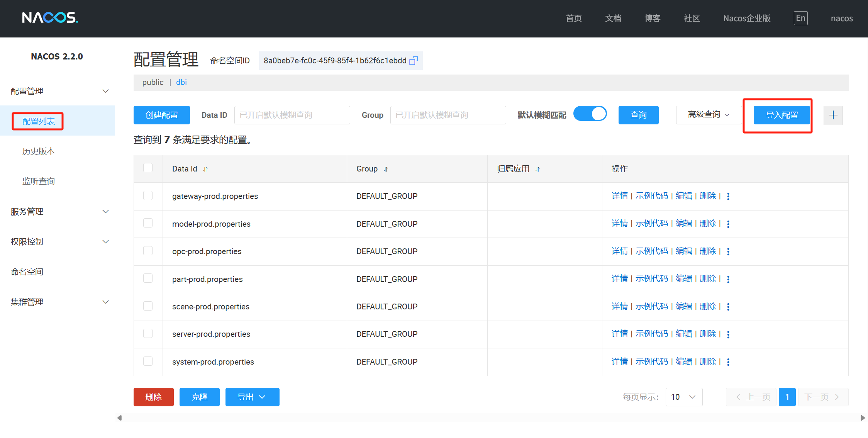This screenshot has height=438, width=868.
Task: Edit the model-prod.properties configuration
Action: click(x=683, y=223)
